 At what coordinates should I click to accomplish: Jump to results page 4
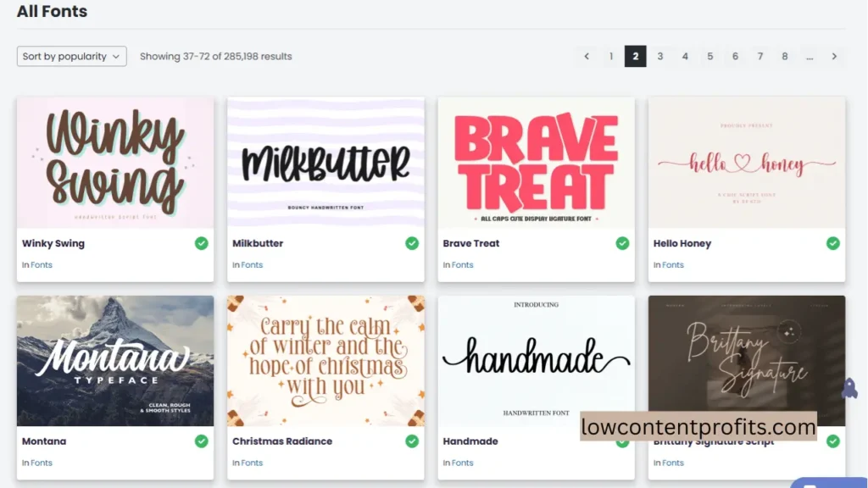point(685,57)
